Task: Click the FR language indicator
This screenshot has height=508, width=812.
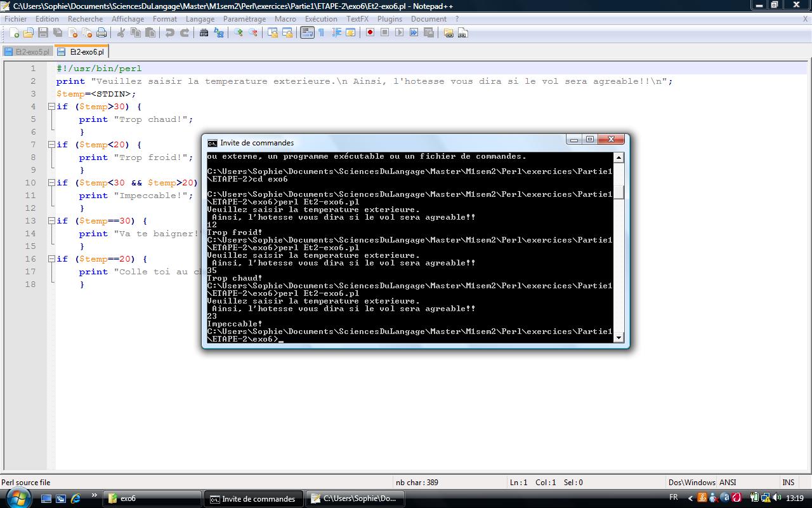Action: (674, 498)
